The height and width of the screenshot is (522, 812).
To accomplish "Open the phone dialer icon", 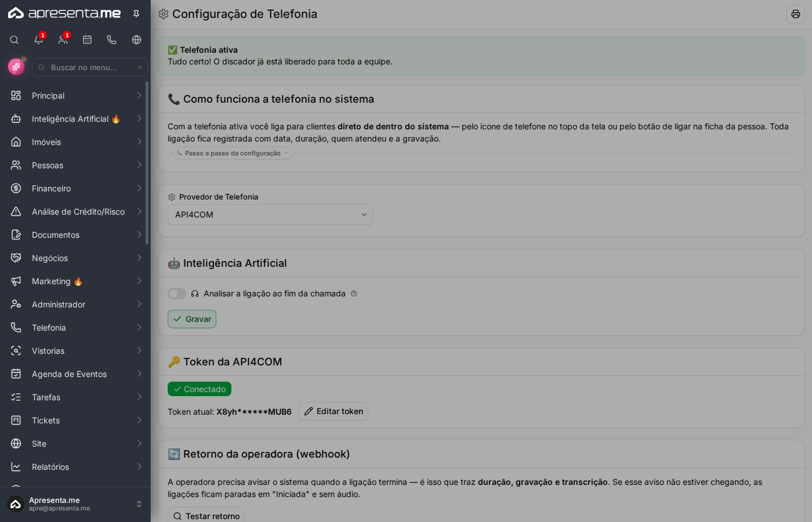I will click(112, 40).
